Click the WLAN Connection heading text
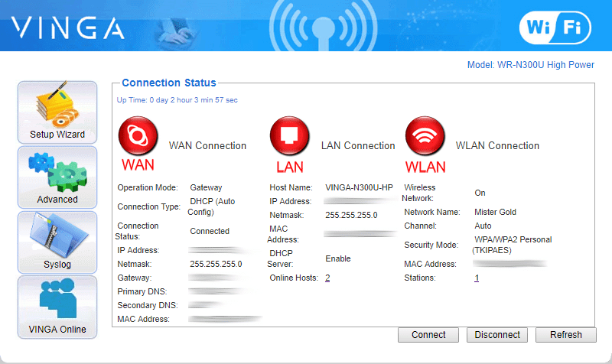This screenshot has height=364, width=612. (x=497, y=145)
